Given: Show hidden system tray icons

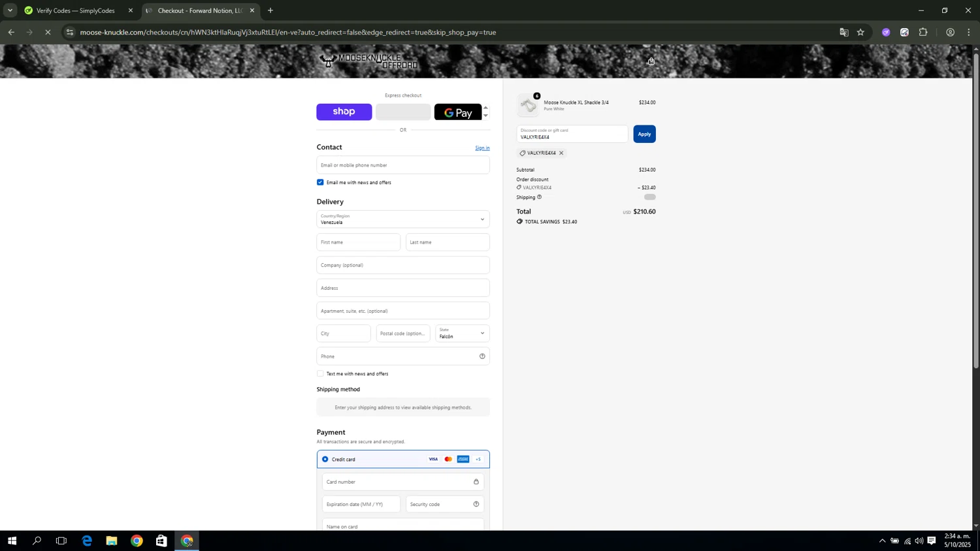Looking at the screenshot, I should pyautogui.click(x=882, y=541).
